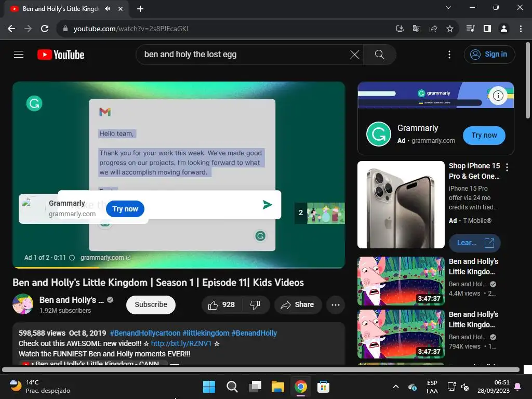
Task: Like the video with 928 likes
Action: [x=222, y=304]
